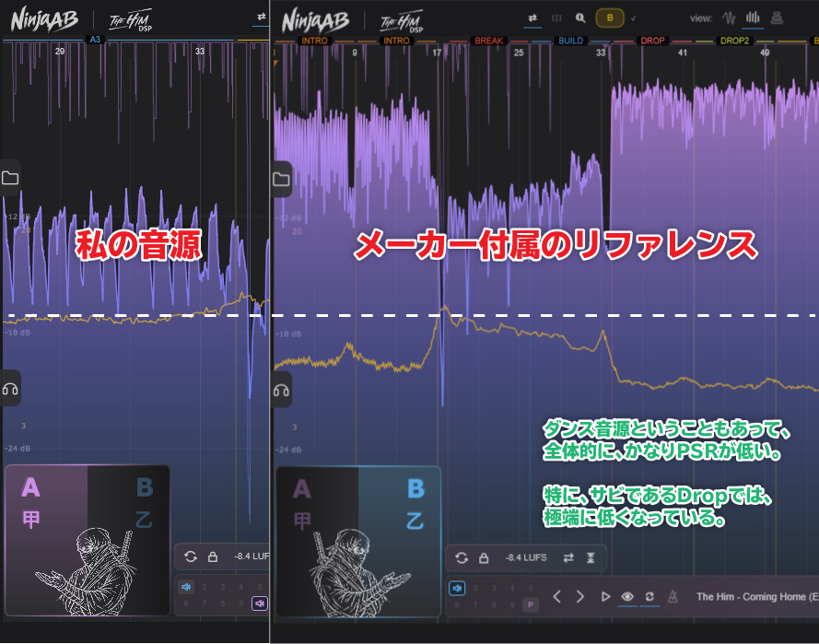Click the A3 marker in left window
Screen dimensions: 819x644
click(95, 40)
